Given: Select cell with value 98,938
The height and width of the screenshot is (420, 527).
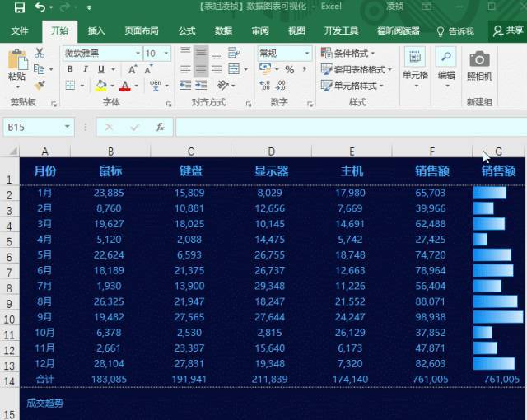Looking at the screenshot, I should pyautogui.click(x=431, y=317).
